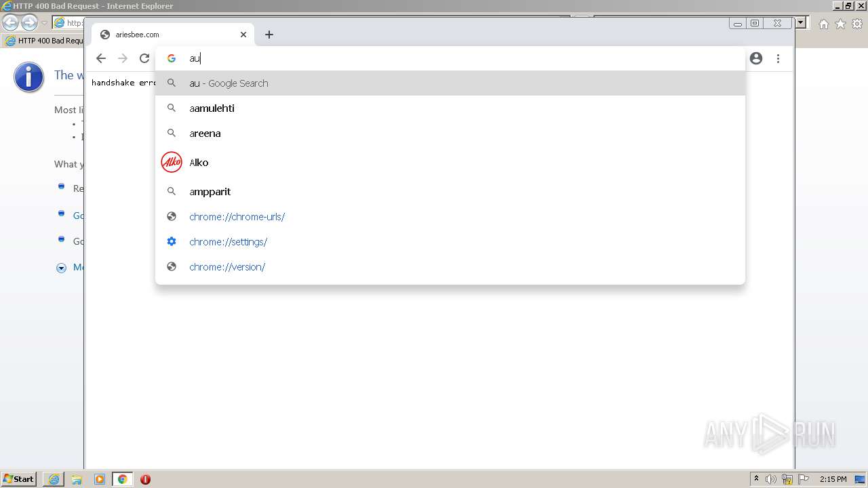
Task: Open the chrome://version/ suggestion
Action: coord(450,267)
